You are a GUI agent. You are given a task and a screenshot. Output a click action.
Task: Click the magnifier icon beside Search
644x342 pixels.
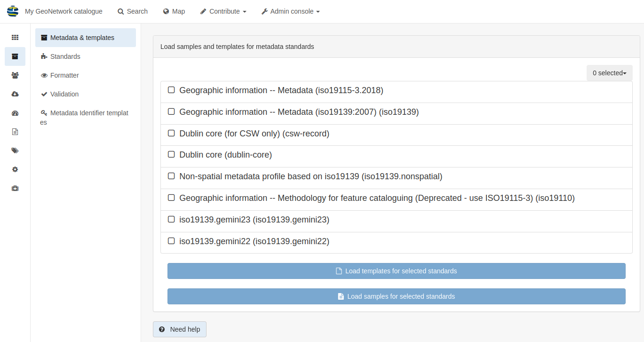pyautogui.click(x=121, y=11)
